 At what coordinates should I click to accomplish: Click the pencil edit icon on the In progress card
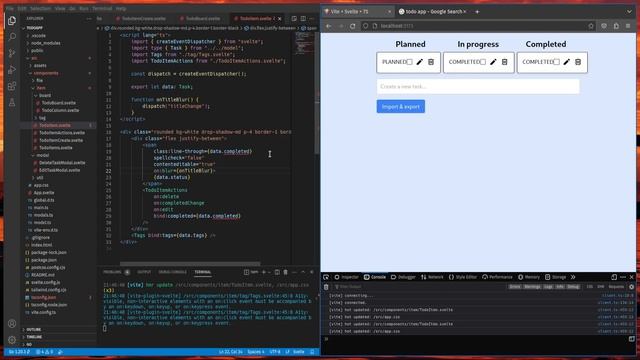coord(493,62)
